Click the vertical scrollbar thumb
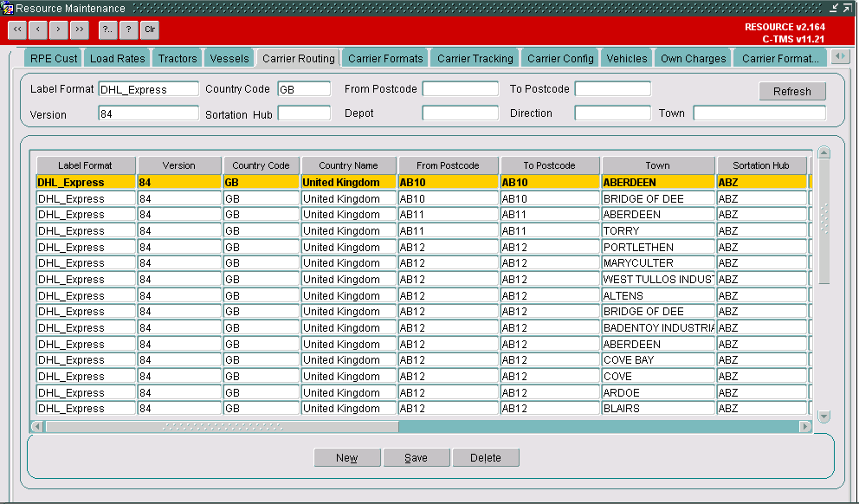The width and height of the screenshot is (859, 504). point(823,222)
